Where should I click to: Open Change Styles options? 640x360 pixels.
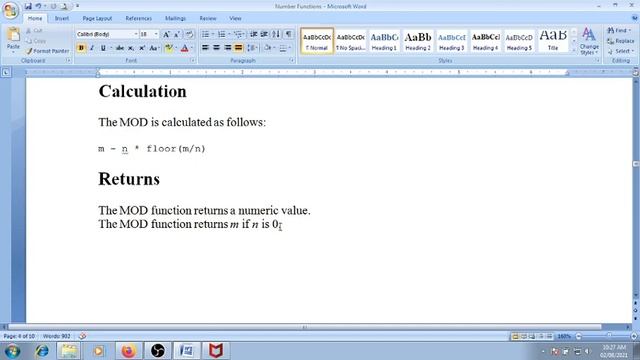coord(589,41)
